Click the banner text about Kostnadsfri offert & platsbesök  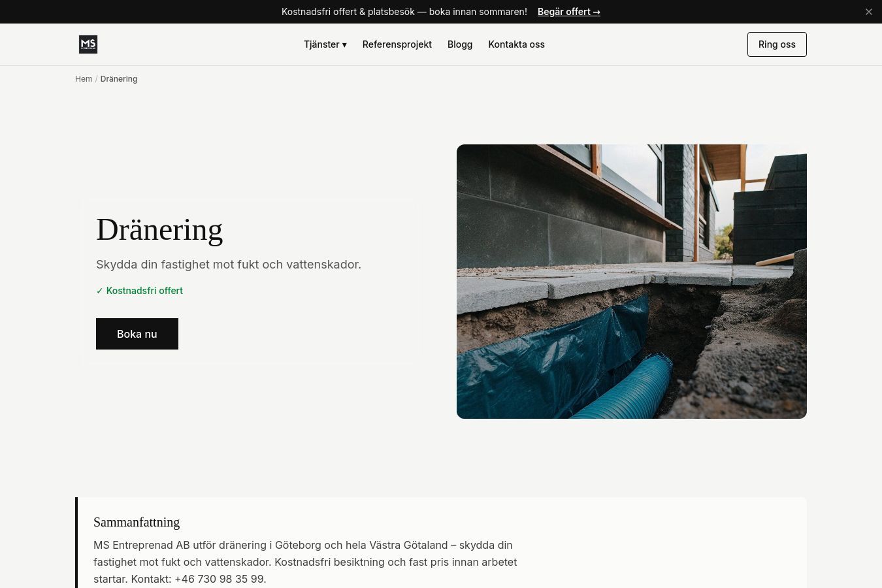pyautogui.click(x=404, y=12)
